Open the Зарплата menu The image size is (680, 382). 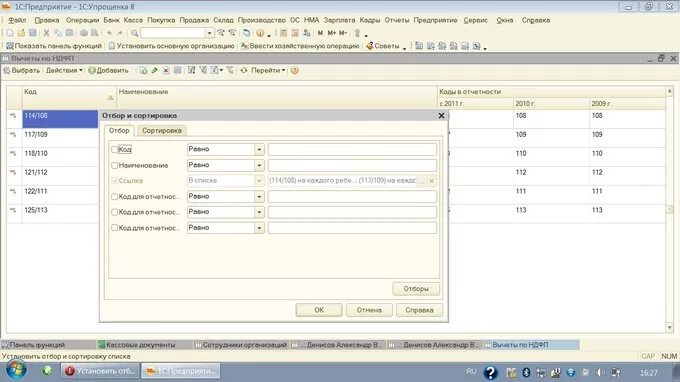click(339, 20)
